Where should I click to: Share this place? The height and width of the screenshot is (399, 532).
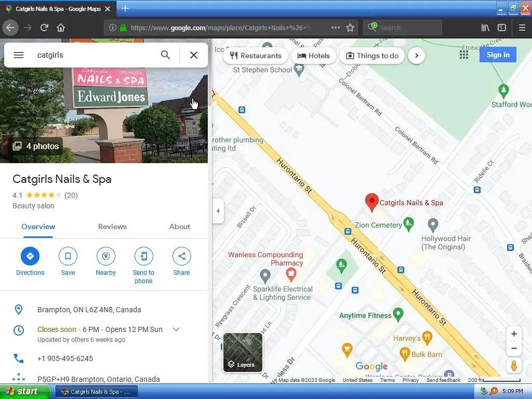181,261
